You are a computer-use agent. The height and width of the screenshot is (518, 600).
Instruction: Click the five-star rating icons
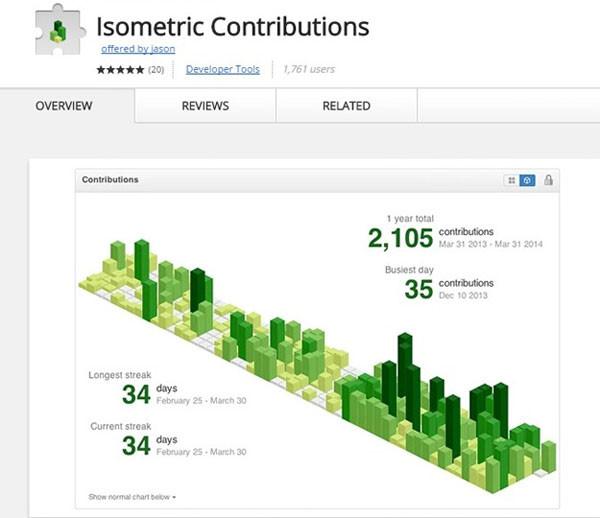pyautogui.click(x=120, y=70)
